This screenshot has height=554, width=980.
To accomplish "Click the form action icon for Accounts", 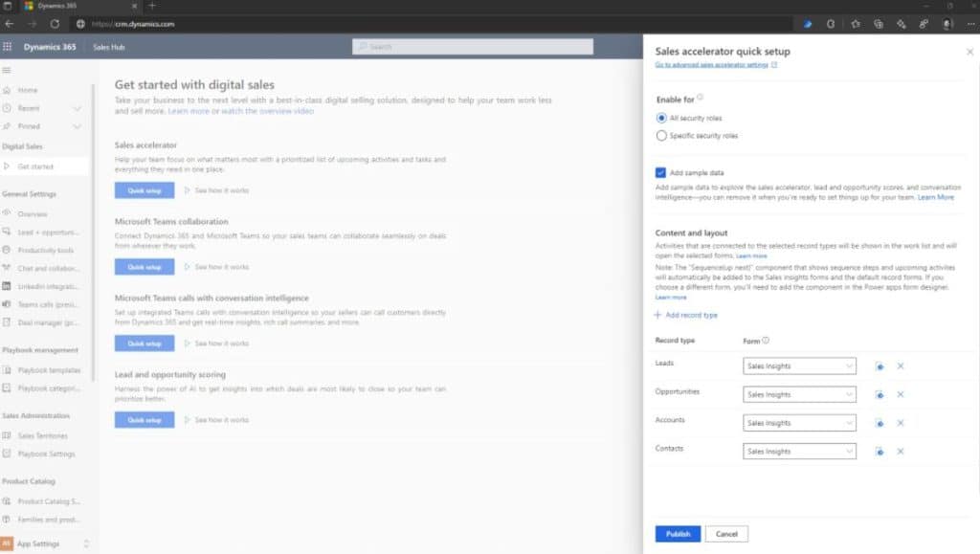I will pyautogui.click(x=880, y=423).
